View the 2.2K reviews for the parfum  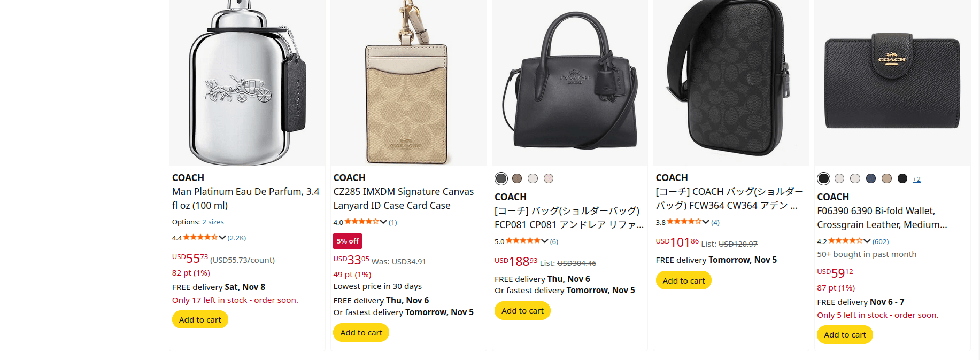pos(237,238)
